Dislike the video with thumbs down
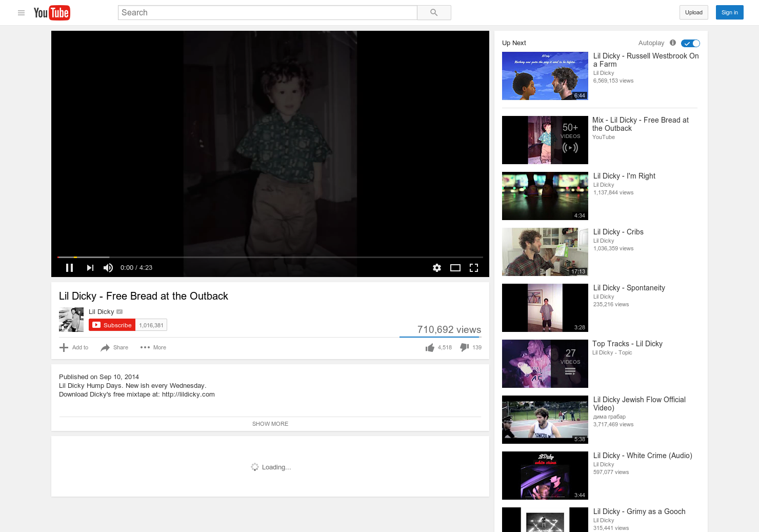This screenshot has width=759, height=532. (465, 347)
